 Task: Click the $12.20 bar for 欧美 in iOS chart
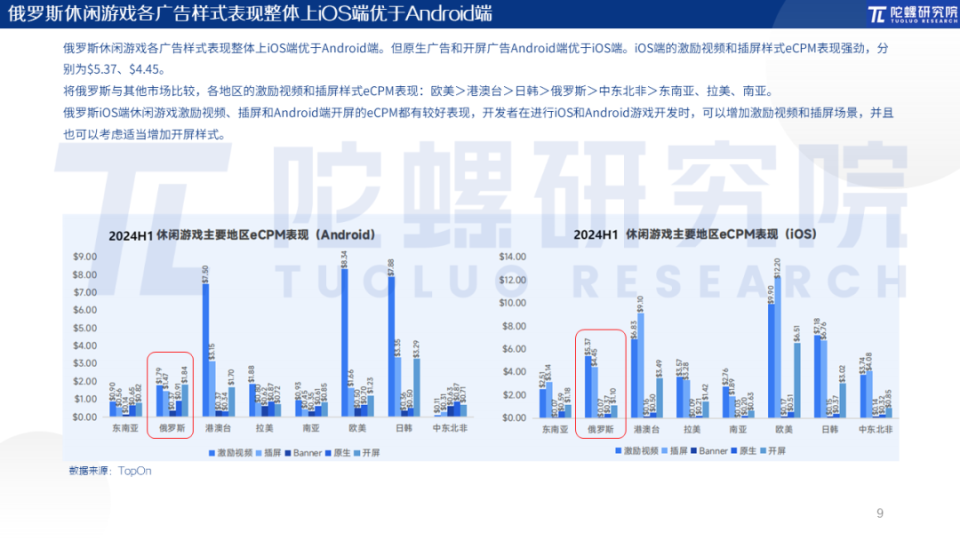(x=778, y=348)
